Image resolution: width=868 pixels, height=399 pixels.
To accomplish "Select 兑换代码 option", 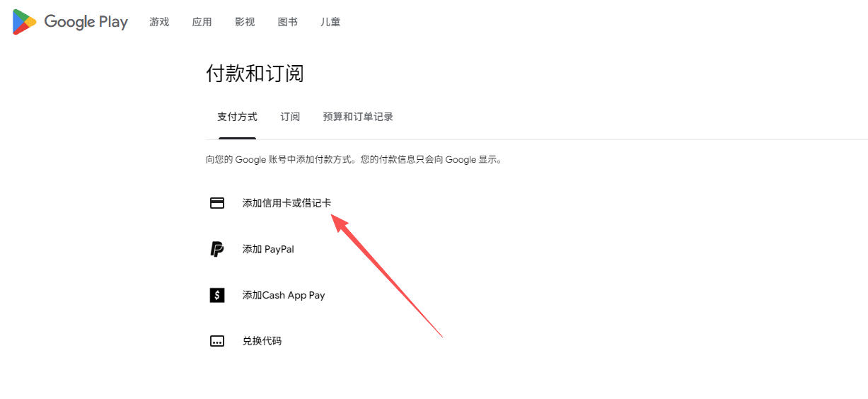I will click(x=262, y=341).
